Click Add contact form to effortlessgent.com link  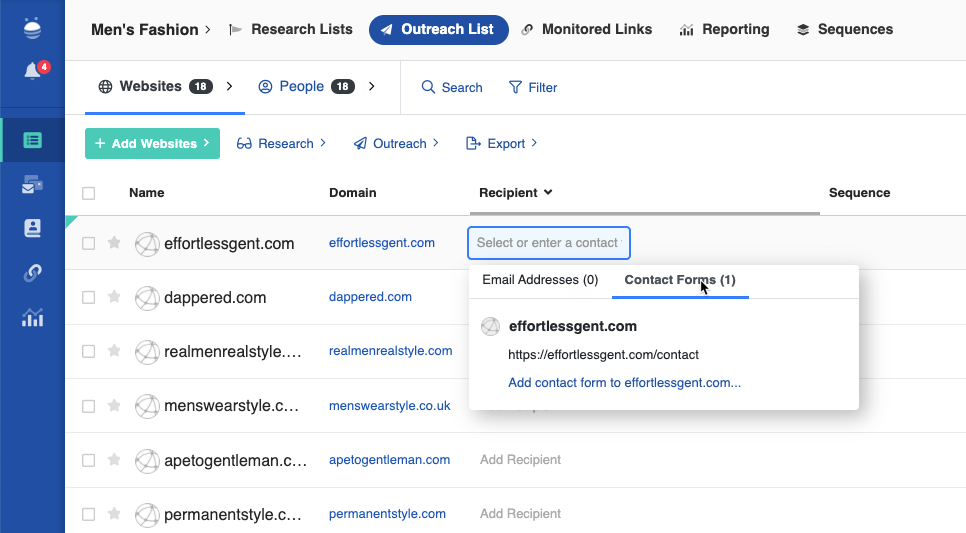pyautogui.click(x=624, y=383)
